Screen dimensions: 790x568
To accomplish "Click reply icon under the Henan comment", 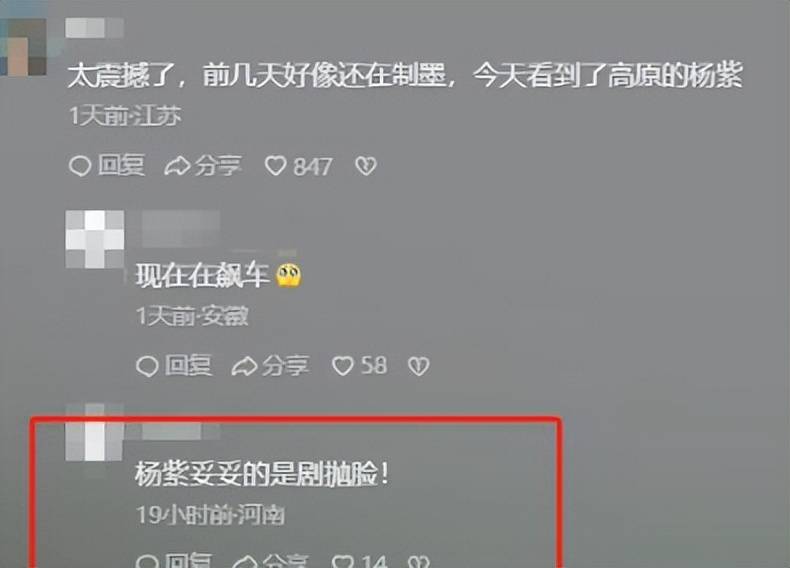I will click(147, 561).
